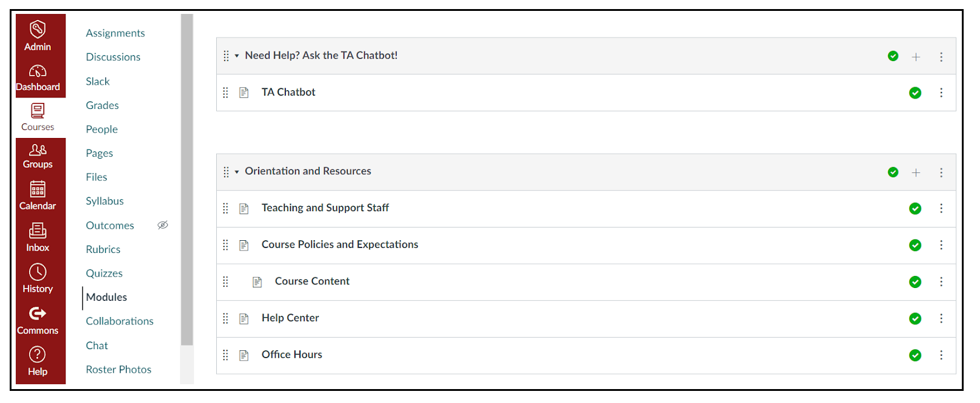The height and width of the screenshot is (403, 980).
Task: Open options menu for Orientation and Resources module
Action: [x=941, y=172]
